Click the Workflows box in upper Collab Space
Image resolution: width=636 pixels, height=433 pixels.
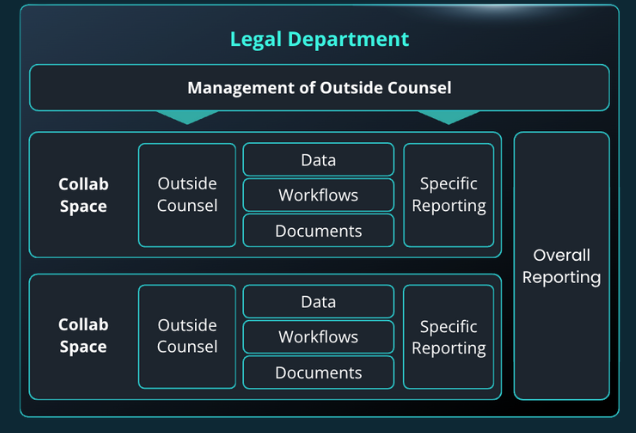318,195
